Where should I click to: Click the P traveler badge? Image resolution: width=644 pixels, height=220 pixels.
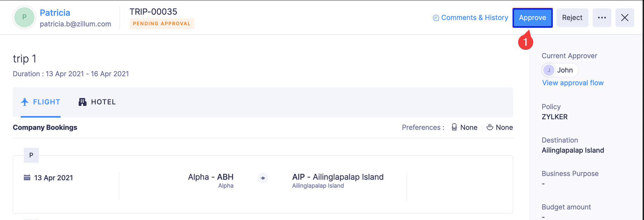[31, 155]
